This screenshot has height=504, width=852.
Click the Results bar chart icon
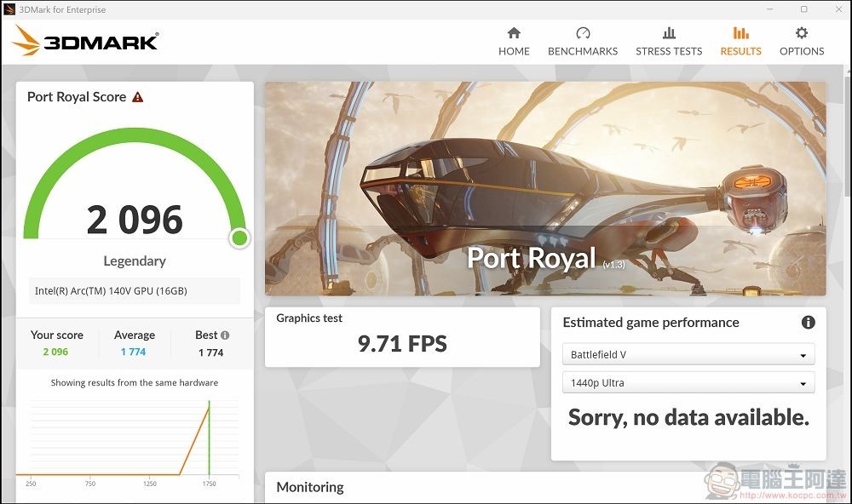[x=740, y=33]
